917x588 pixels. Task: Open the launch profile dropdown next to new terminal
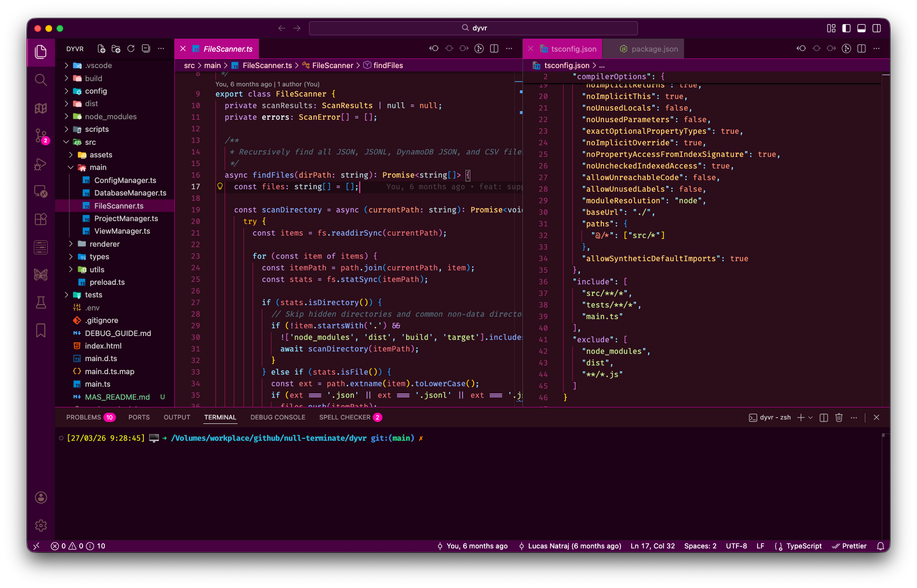[810, 418]
